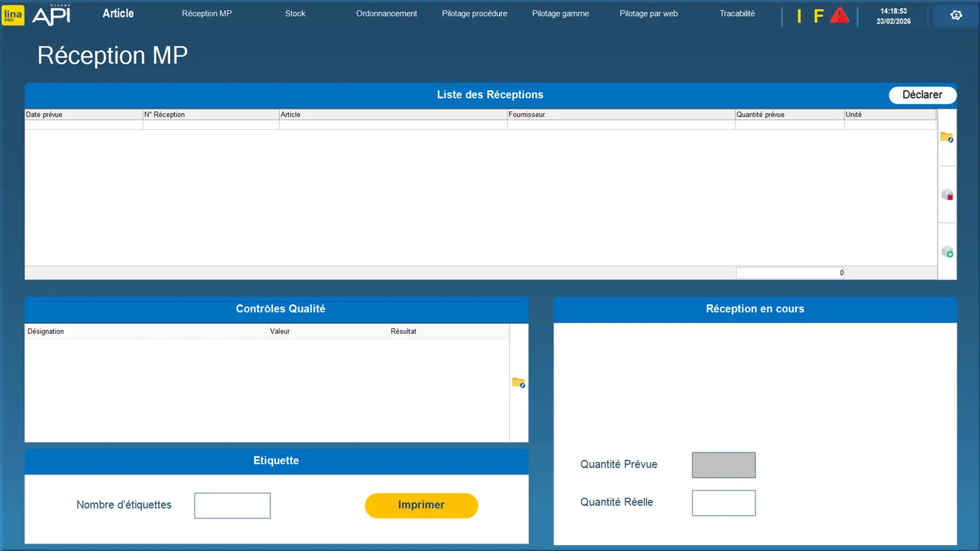The height and width of the screenshot is (551, 980).
Task: Click the yellow F indicator in header
Action: pos(818,16)
